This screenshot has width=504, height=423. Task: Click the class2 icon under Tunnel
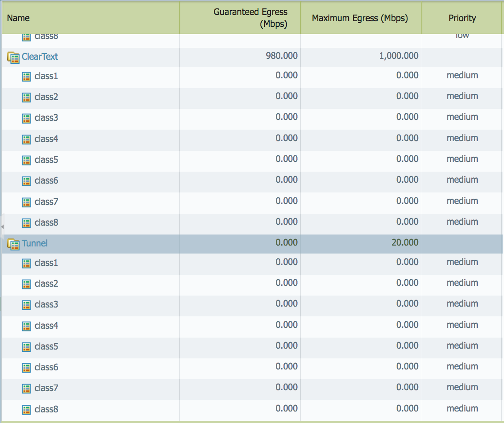[x=27, y=284]
